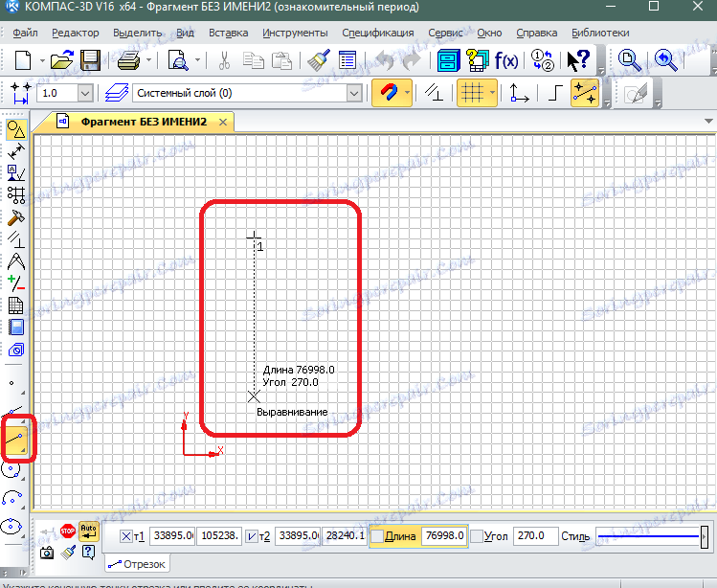This screenshot has height=588, width=717.
Task: Undo the last action arrow
Action: [385, 60]
